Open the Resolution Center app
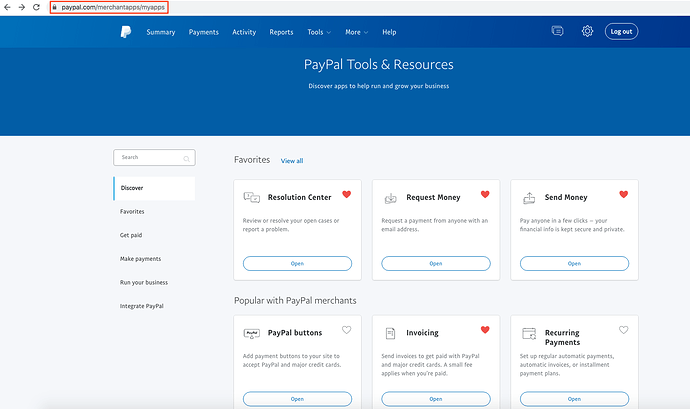Viewport: 690px width, 409px height. (297, 263)
